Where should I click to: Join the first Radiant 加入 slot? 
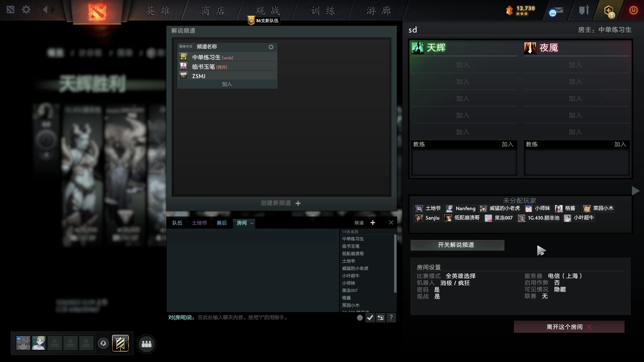click(x=463, y=65)
